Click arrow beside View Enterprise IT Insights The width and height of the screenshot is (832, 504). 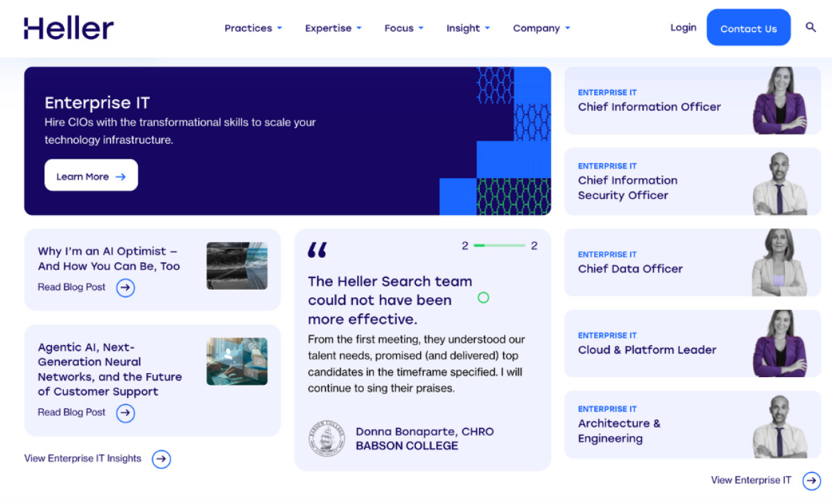161,459
